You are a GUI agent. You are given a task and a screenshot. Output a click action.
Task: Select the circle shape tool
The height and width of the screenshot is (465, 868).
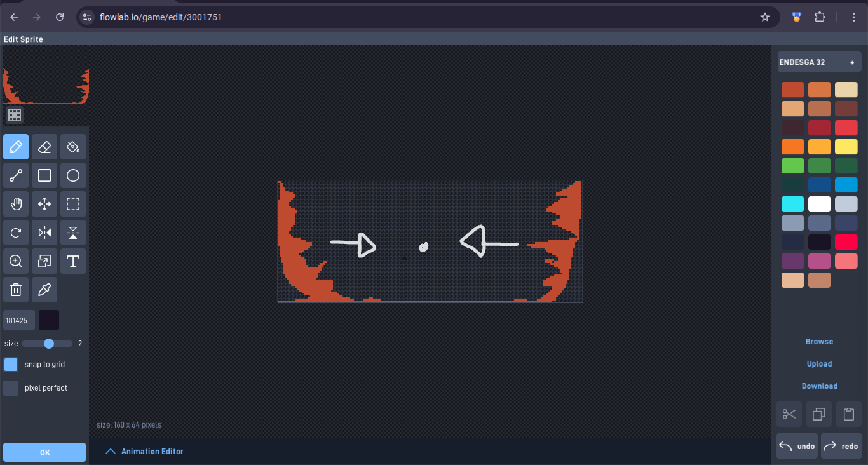coord(73,175)
